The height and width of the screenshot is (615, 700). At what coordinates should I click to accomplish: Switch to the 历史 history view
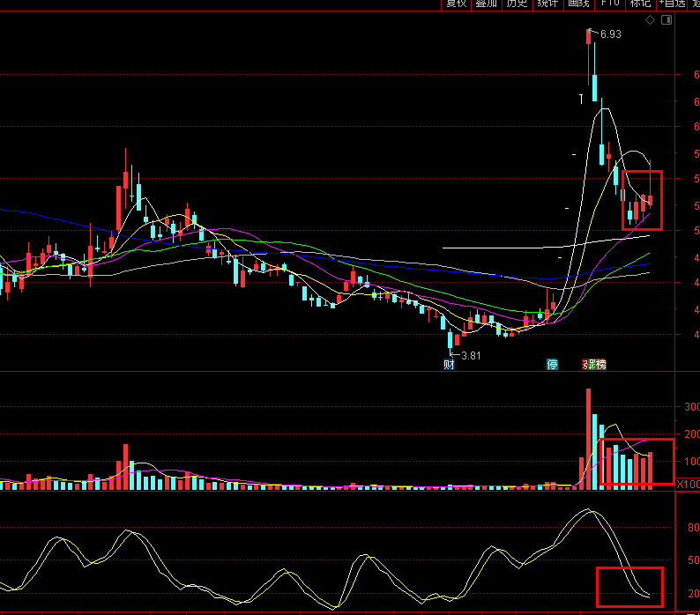pyautogui.click(x=517, y=4)
